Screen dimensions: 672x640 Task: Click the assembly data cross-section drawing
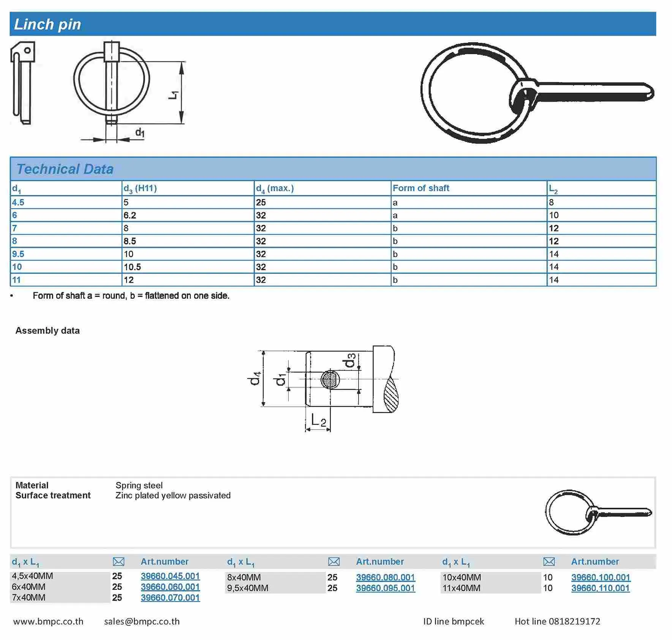(323, 388)
